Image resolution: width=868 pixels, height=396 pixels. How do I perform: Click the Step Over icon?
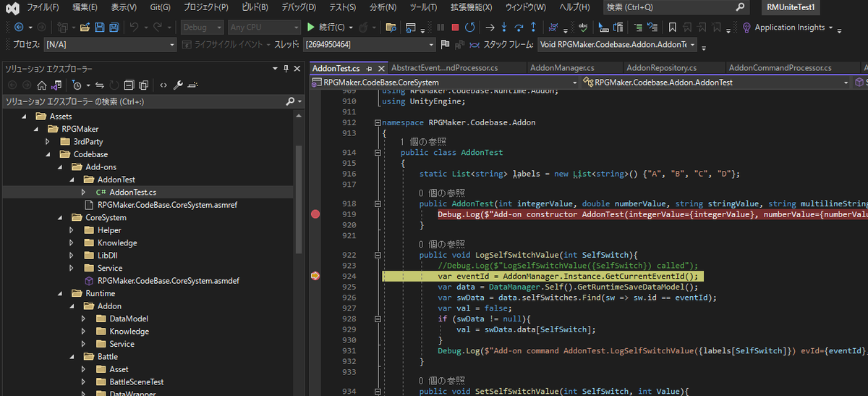(519, 28)
